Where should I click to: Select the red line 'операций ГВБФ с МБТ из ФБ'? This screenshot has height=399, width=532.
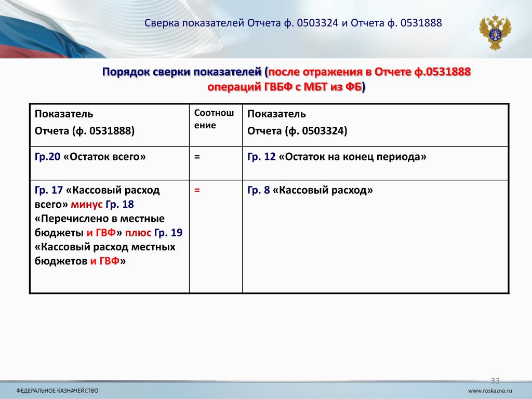285,87
